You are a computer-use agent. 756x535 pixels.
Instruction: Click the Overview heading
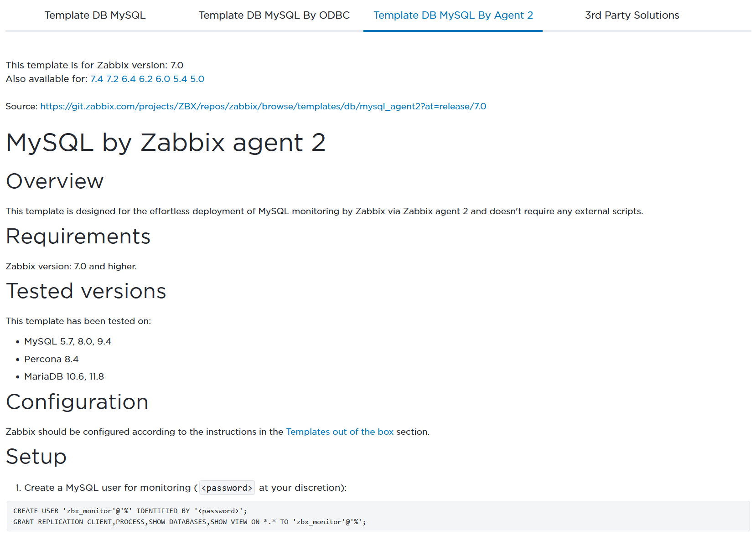coord(55,181)
